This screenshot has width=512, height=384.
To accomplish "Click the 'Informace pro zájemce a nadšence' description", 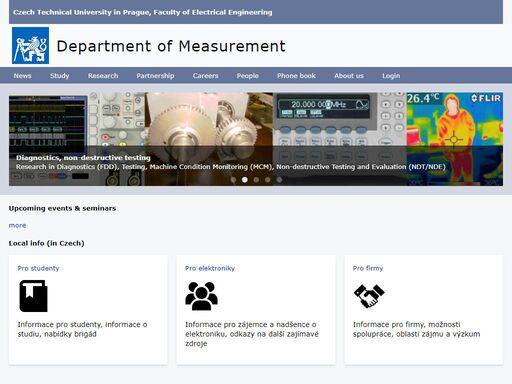I will (x=252, y=334).
